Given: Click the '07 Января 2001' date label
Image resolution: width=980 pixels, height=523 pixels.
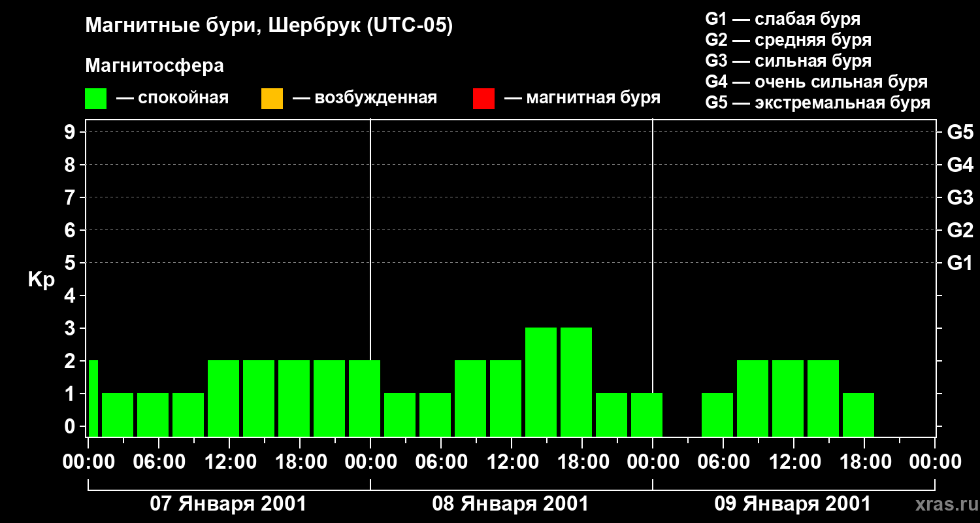Looking at the screenshot, I should coord(228,504).
